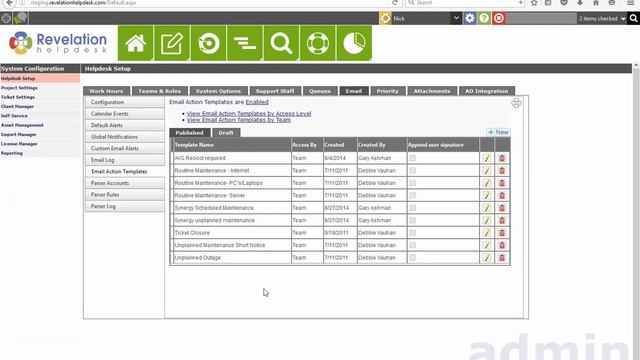Open the stacked lines queue icon
This screenshot has width=640, height=360.
[245, 43]
